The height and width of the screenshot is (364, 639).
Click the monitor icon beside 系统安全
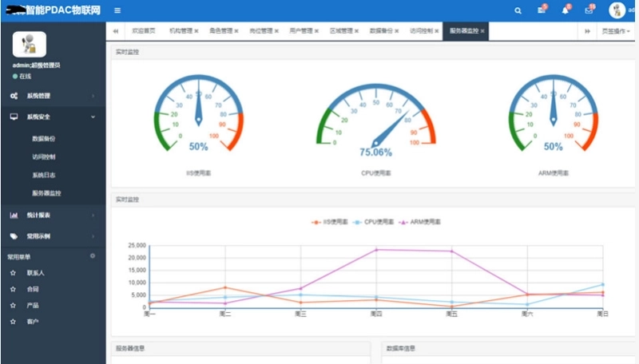click(14, 117)
